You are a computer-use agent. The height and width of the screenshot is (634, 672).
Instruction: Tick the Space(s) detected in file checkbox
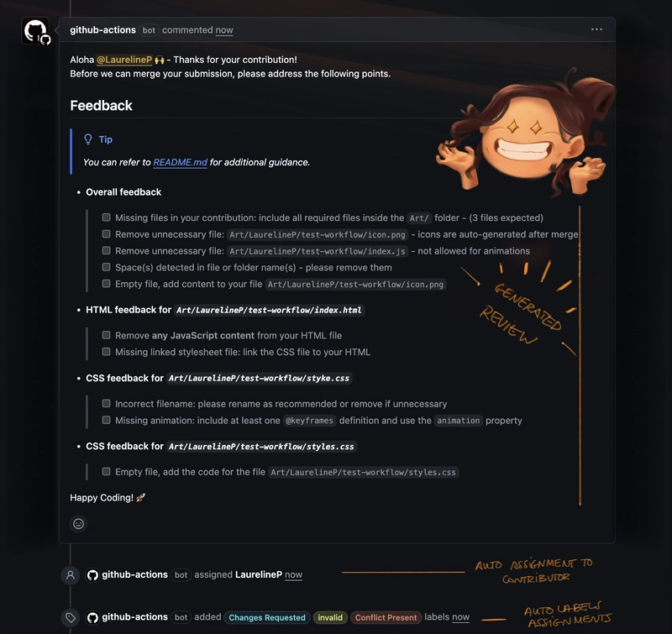[x=107, y=267]
